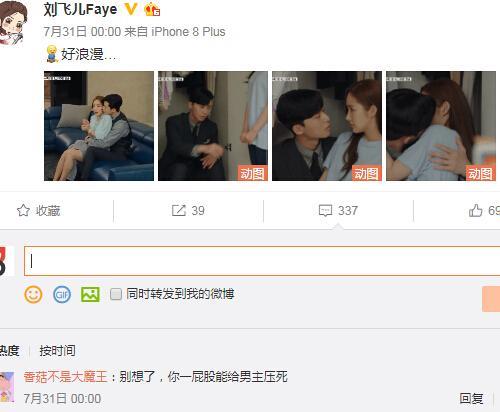Open 香菇不是大魔王 user profile link
Screen dimensions: 500x412
tap(65, 377)
